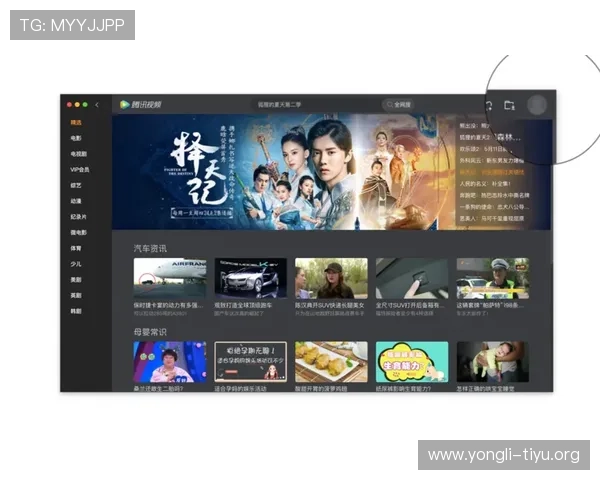Screen dimensions: 600x480
Task: Select the 精选 sidebar tab
Action: pyautogui.click(x=76, y=122)
